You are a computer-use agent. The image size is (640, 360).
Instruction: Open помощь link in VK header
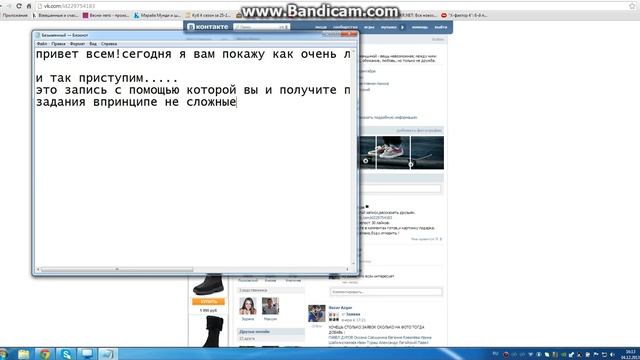tap(420, 27)
